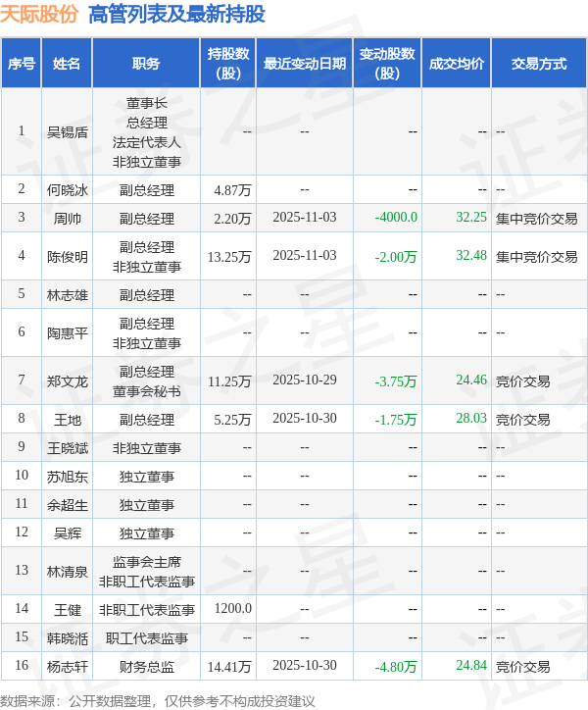The height and width of the screenshot is (710, 588).
Task: Select the name 郑文龙
Action: pyautogui.click(x=67, y=381)
